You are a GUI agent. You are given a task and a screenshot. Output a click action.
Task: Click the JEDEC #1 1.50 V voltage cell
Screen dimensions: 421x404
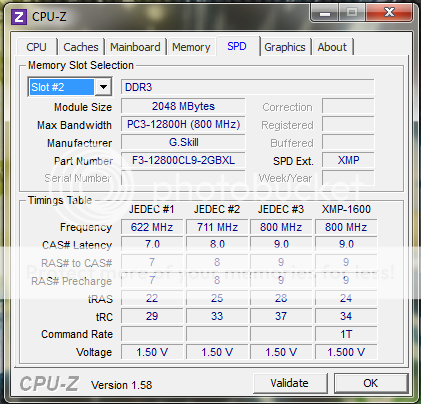tap(152, 352)
